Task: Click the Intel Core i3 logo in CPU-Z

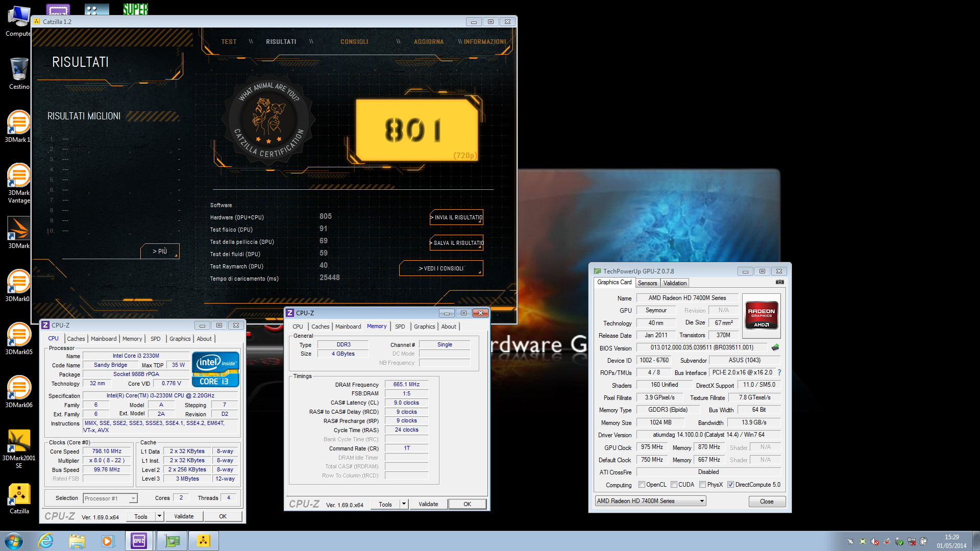Action: point(215,369)
